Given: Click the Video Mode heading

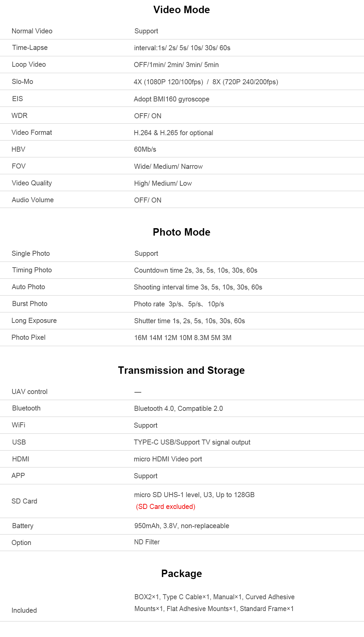Looking at the screenshot, I should [181, 10].
